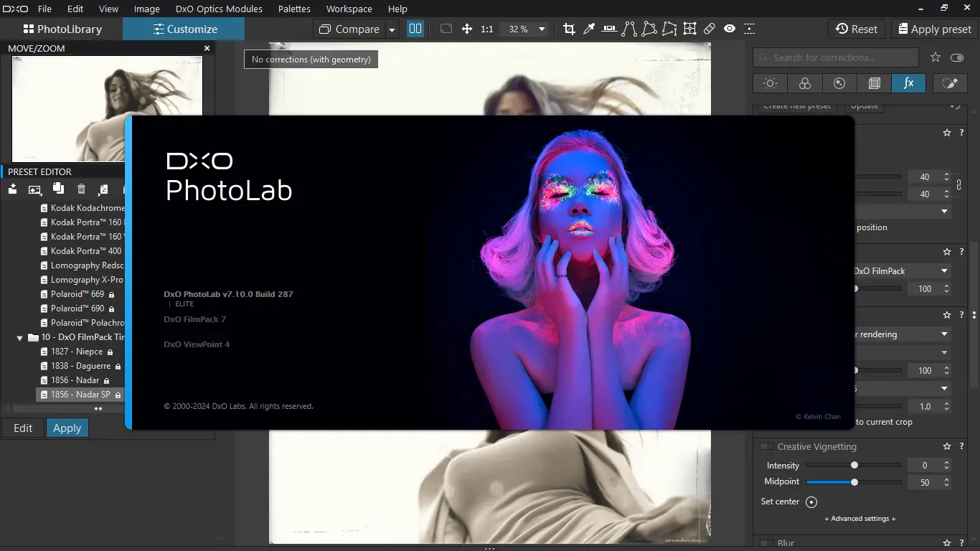
Task: Click the Local Adjustments brush icon
Action: (949, 83)
